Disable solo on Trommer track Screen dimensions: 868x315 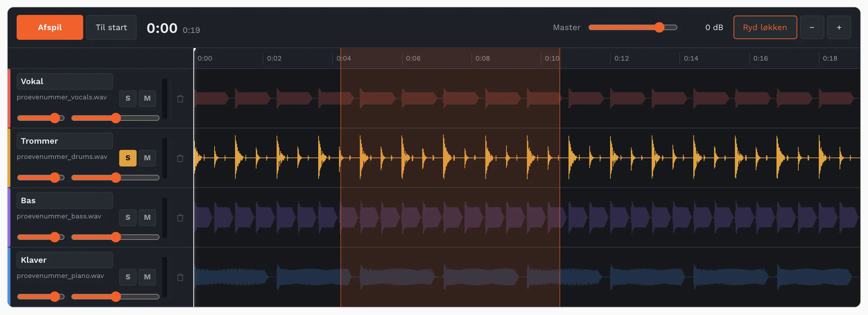pos(128,158)
